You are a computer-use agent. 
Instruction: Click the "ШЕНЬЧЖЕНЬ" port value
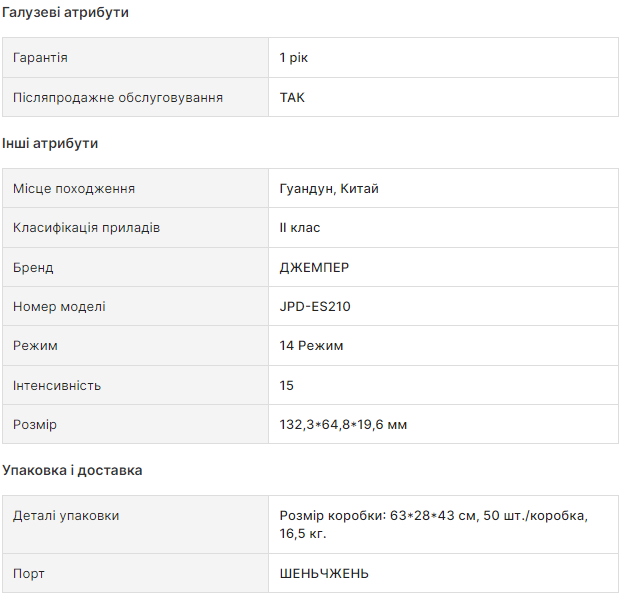tap(324, 574)
